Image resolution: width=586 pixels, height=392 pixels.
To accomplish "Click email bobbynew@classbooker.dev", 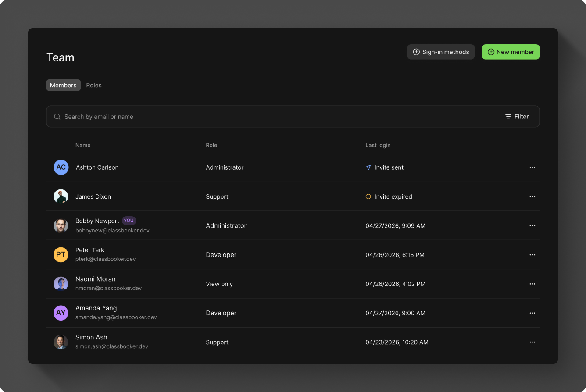I will [x=112, y=230].
